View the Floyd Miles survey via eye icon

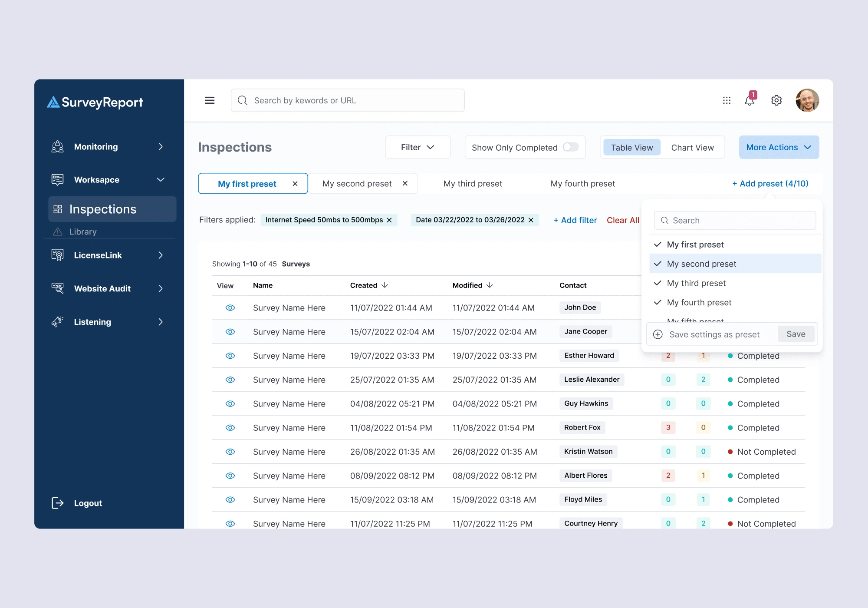pyautogui.click(x=230, y=500)
